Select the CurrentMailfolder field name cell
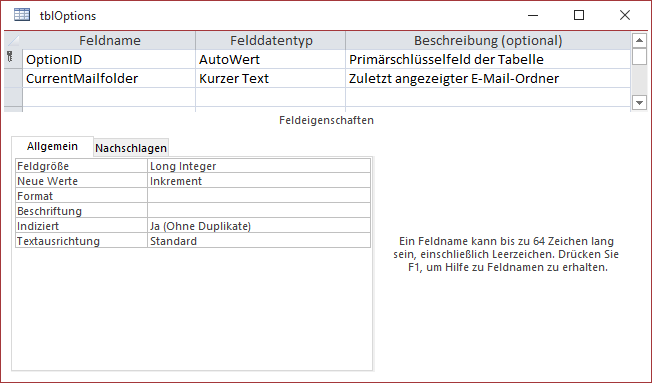This screenshot has width=652, height=383. coord(109,79)
